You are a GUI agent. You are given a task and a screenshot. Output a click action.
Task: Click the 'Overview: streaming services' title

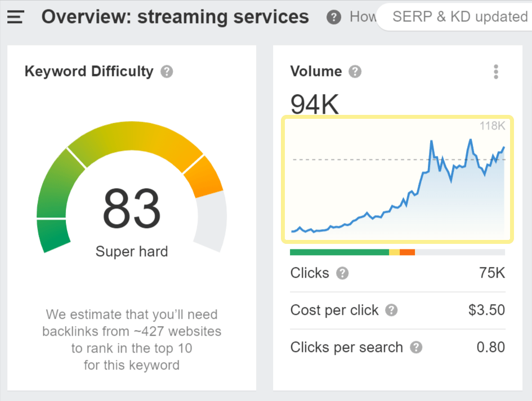pyautogui.click(x=175, y=17)
